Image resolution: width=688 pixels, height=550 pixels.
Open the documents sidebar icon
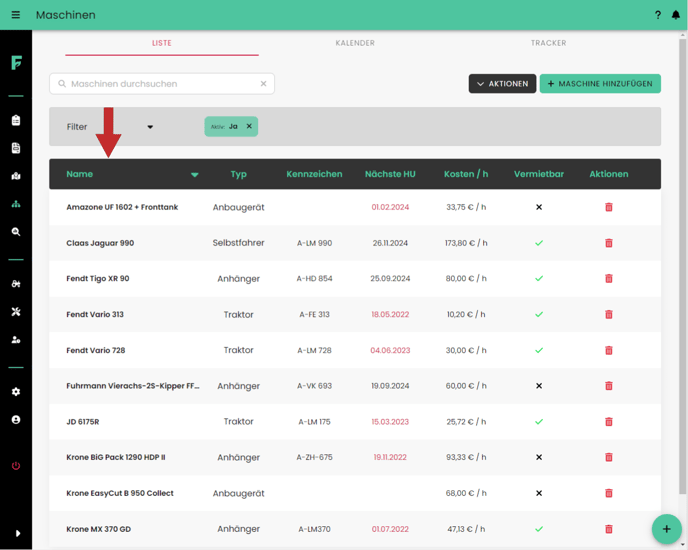coord(16,148)
